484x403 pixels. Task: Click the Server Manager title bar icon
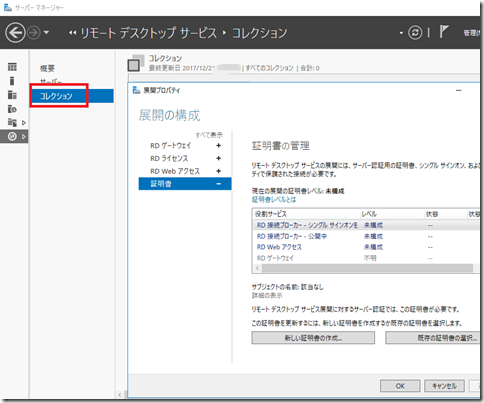[x=8, y=7]
